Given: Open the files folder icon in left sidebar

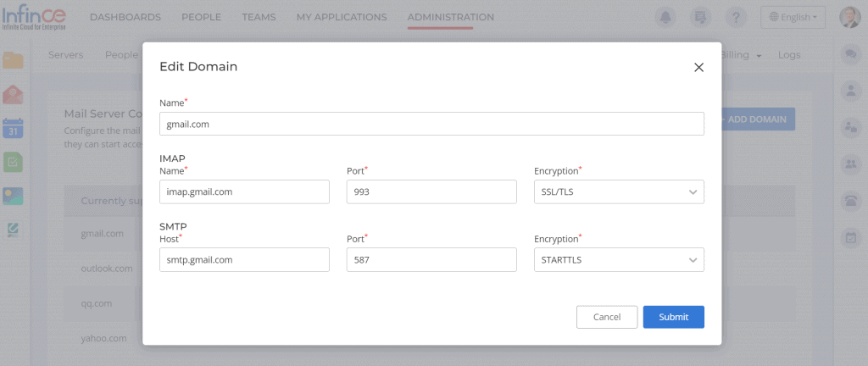Looking at the screenshot, I should tap(13, 59).
